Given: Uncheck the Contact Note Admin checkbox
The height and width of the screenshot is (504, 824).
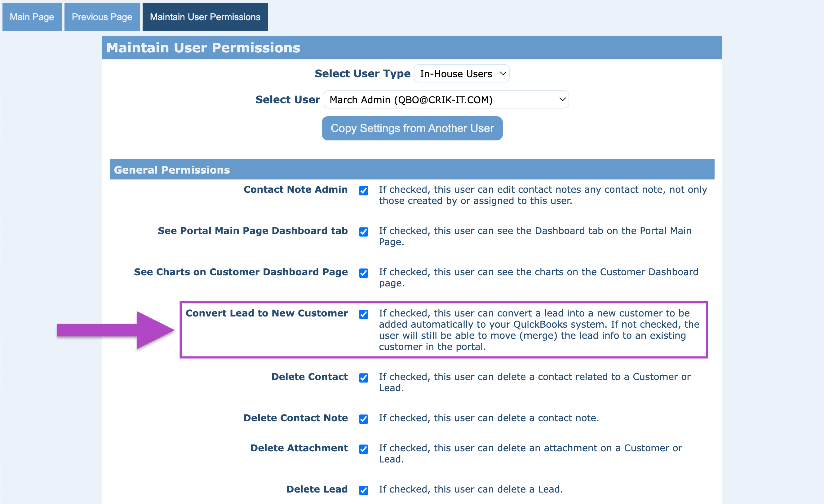Looking at the screenshot, I should click(364, 191).
